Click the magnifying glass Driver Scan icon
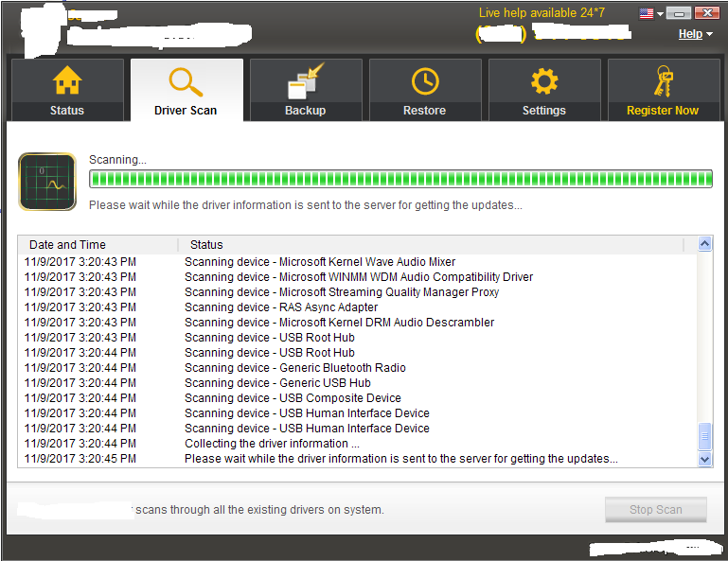The image size is (728, 561). point(186,81)
